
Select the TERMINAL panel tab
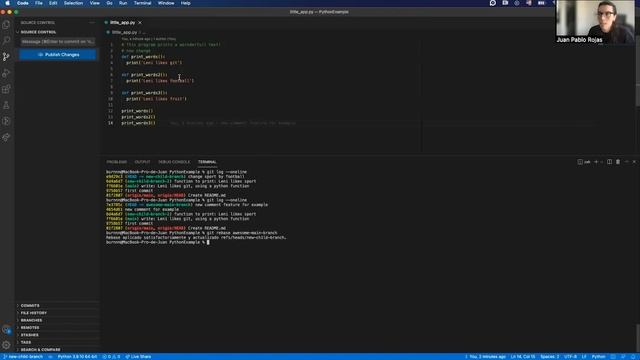pyautogui.click(x=207, y=162)
